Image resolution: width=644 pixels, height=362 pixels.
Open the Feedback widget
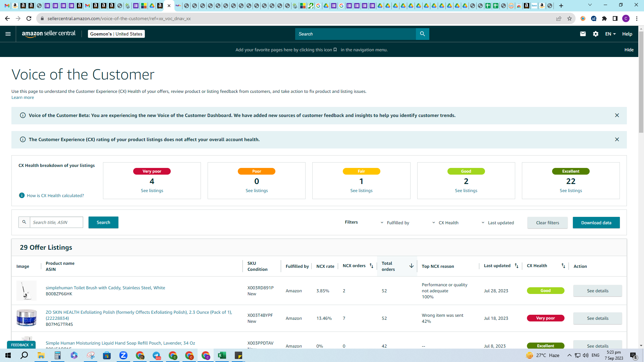click(x=20, y=345)
